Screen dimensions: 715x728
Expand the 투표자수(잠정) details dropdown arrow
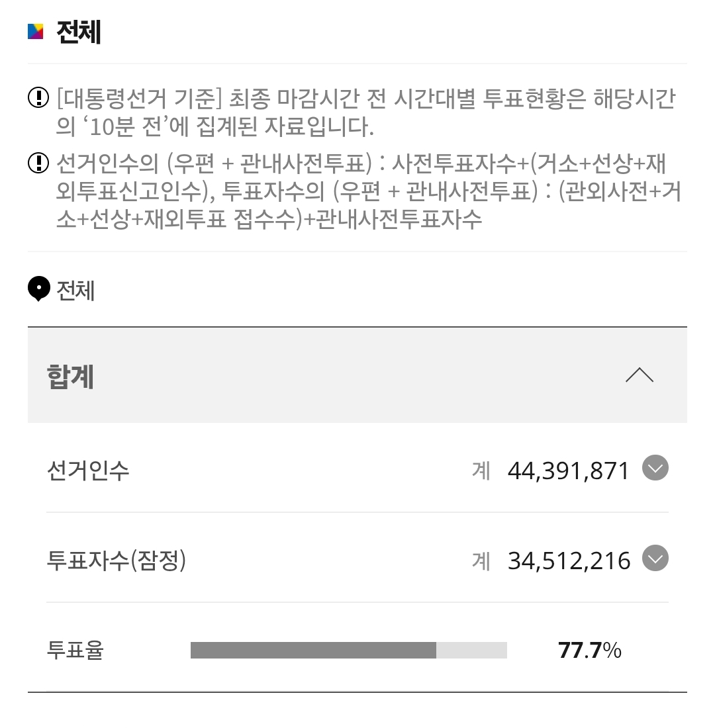655,559
